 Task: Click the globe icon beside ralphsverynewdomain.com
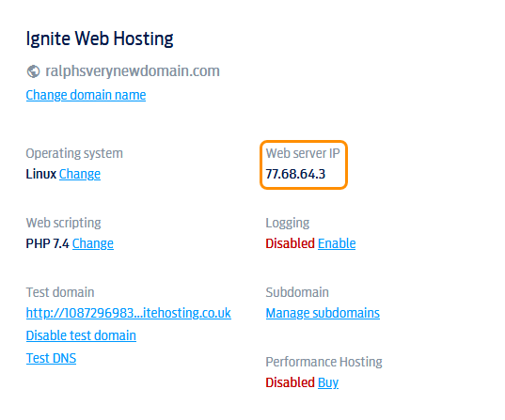(33, 71)
